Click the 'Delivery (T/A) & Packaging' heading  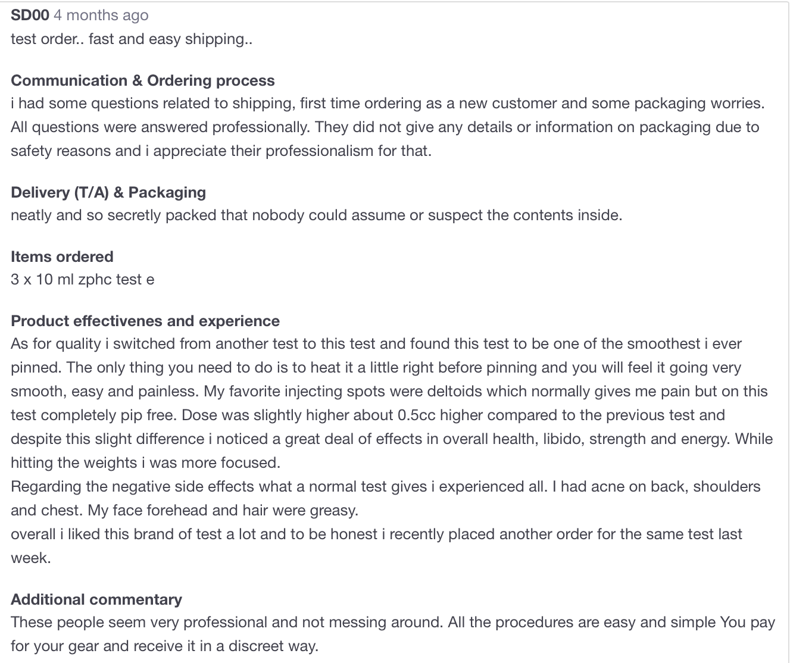[108, 192]
